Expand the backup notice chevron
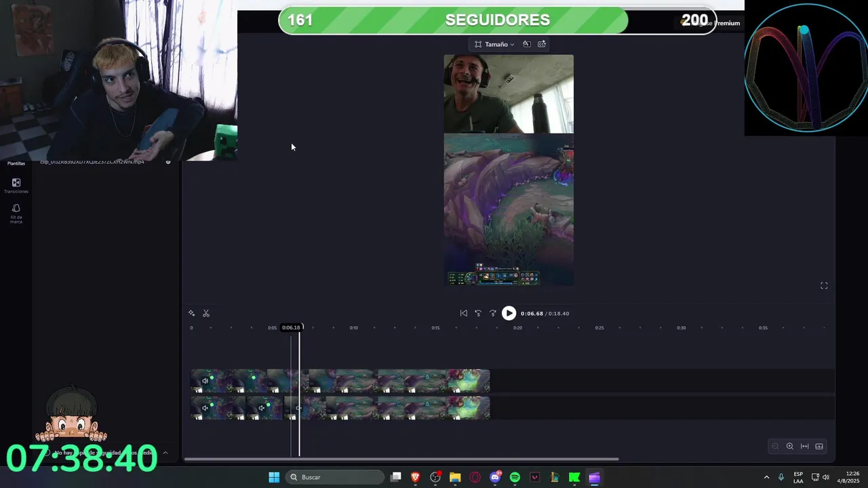 click(165, 453)
